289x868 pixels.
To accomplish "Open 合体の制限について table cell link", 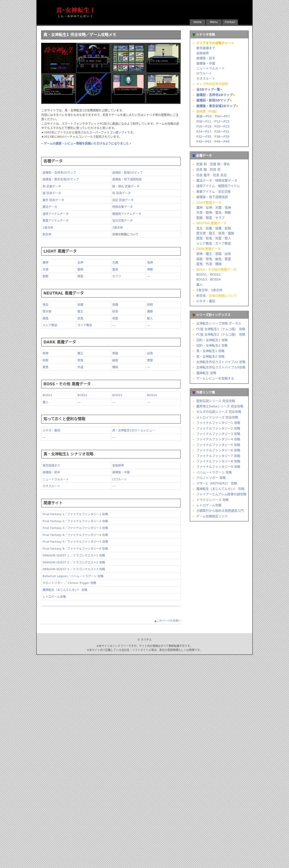I will 125,235.
